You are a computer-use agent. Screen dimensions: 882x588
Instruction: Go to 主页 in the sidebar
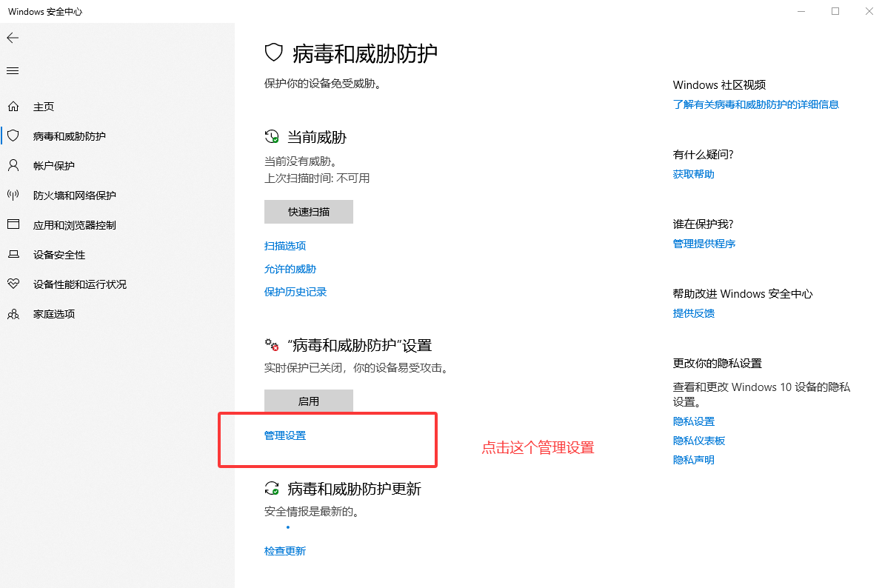43,107
